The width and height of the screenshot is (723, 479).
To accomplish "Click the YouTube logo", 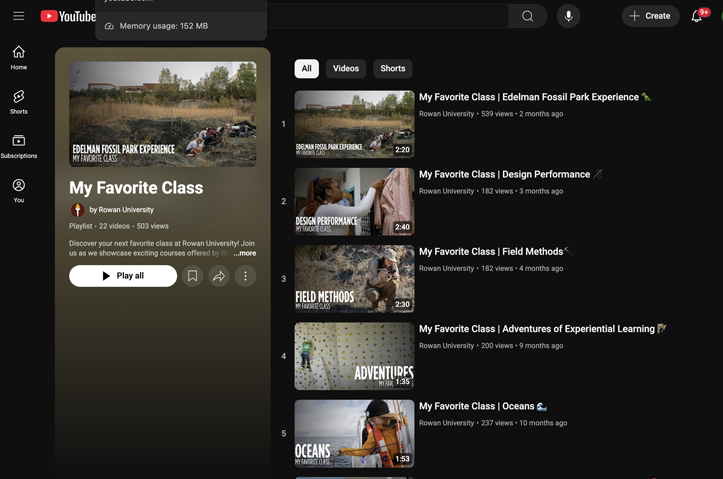I will (68, 16).
